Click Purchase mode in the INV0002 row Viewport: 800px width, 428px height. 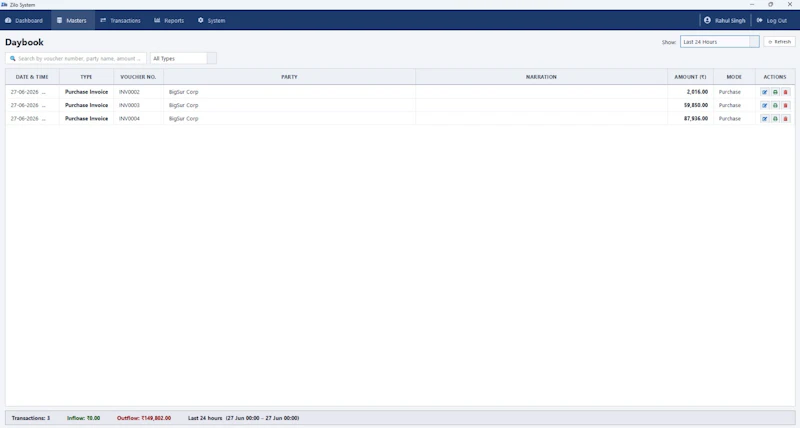pyautogui.click(x=730, y=92)
